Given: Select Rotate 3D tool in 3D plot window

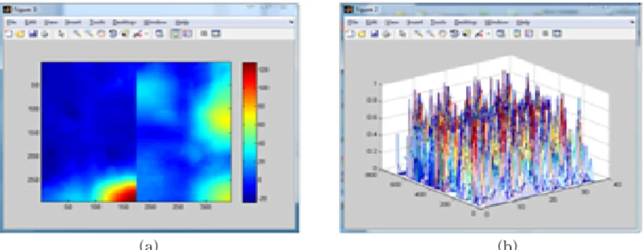Looking at the screenshot, I should 454,34.
